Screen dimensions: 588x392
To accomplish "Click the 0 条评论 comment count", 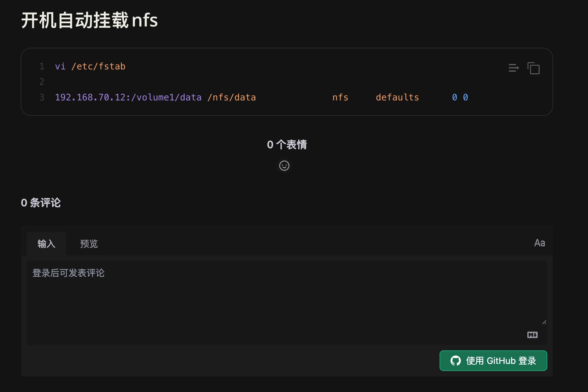I will 41,203.
